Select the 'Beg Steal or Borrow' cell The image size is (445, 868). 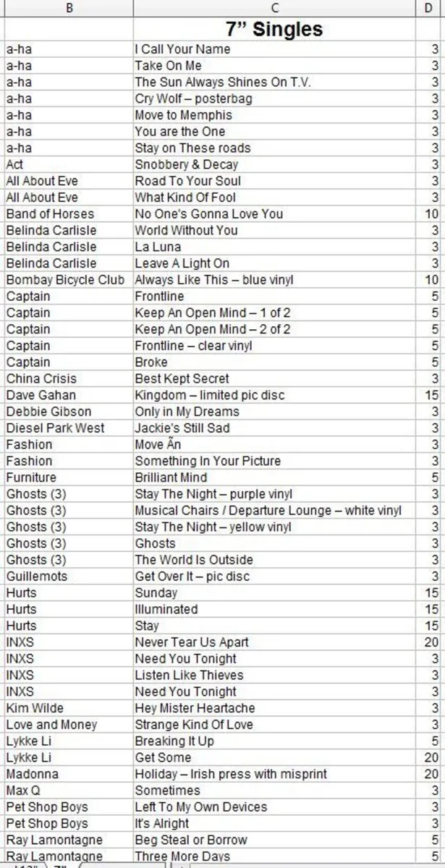274,841
